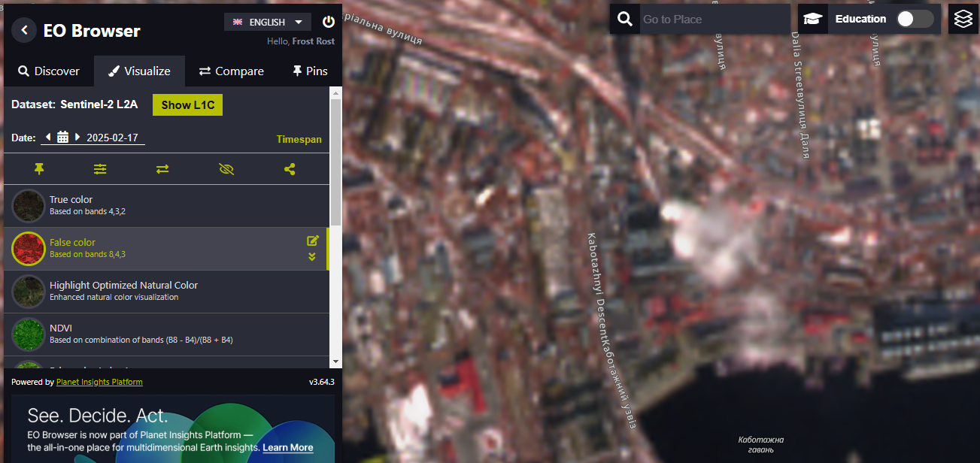Click the back arrow beside EO Browser
Viewport: 980px width, 463px height.
click(24, 30)
